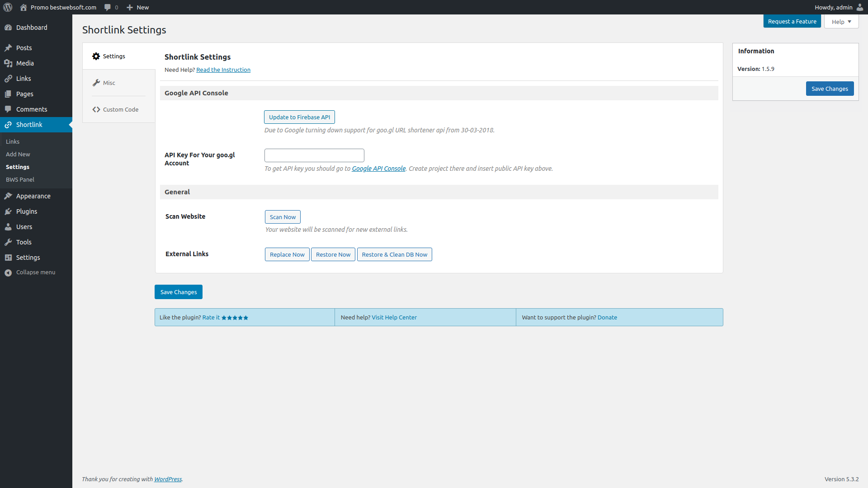Click the Restore Now button

click(333, 254)
